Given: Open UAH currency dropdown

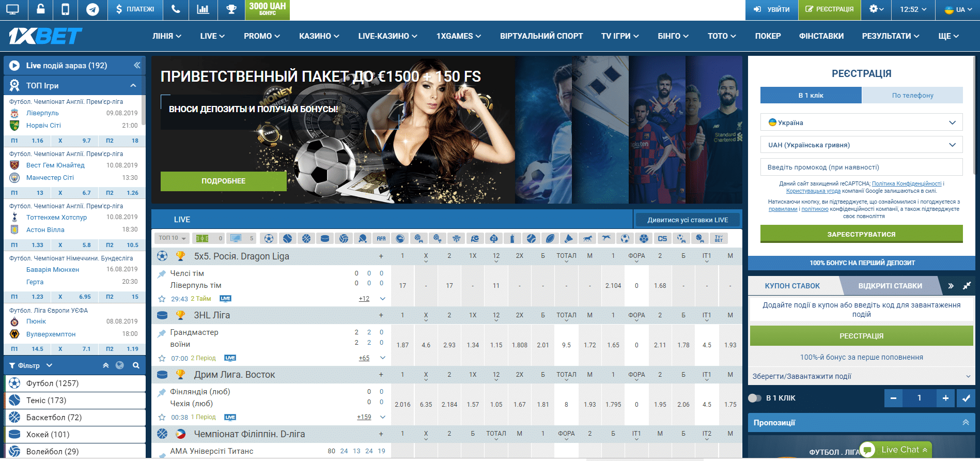Looking at the screenshot, I should point(861,145).
